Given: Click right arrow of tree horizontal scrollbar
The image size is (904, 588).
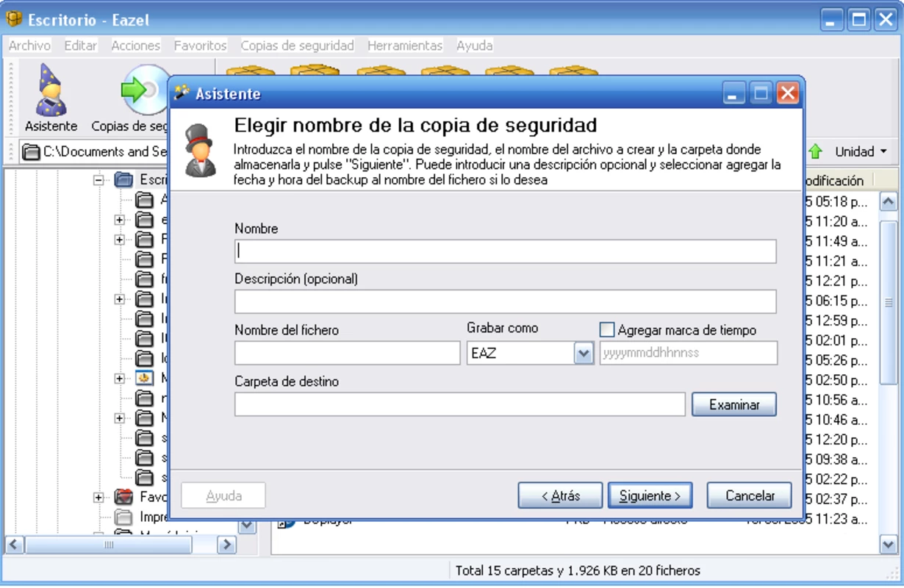Looking at the screenshot, I should [227, 545].
